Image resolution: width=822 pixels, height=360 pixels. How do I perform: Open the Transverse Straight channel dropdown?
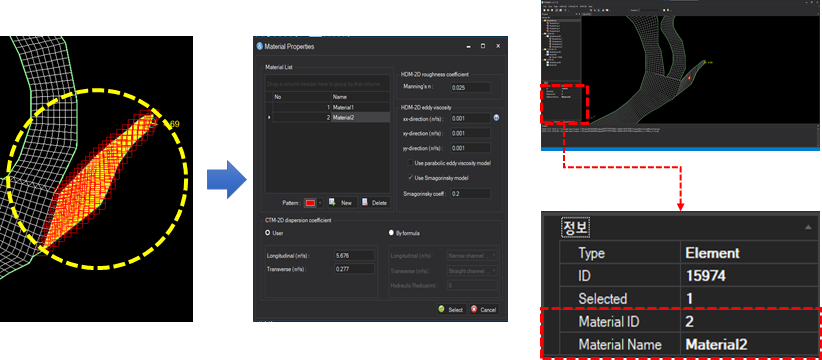point(472,271)
